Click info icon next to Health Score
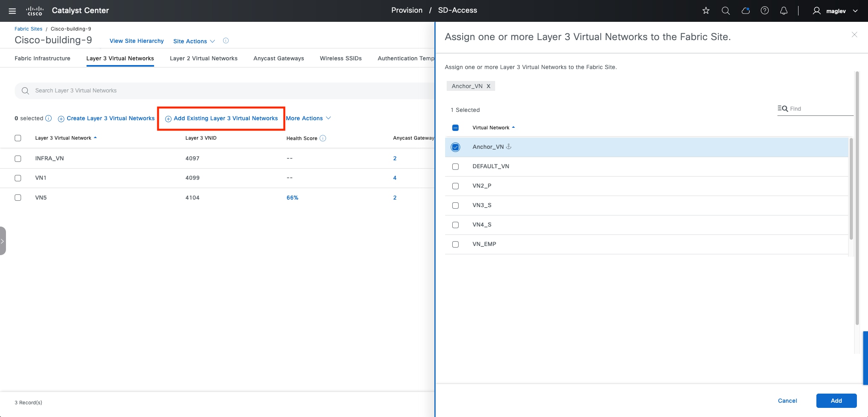The image size is (868, 417). 323,138
